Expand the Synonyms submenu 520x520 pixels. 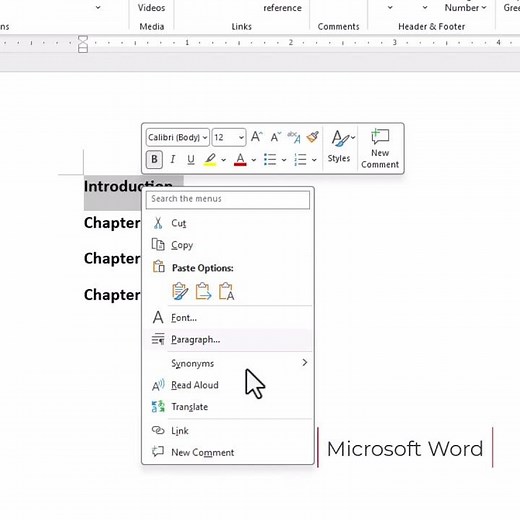click(x=228, y=363)
